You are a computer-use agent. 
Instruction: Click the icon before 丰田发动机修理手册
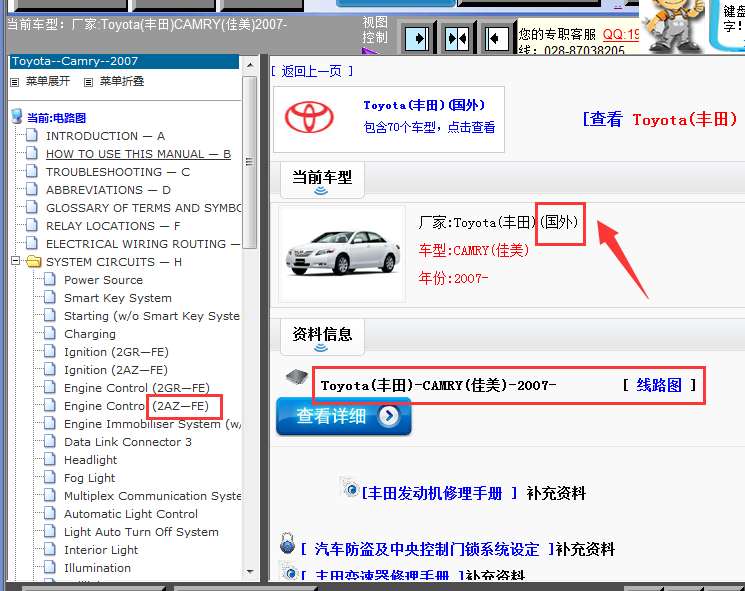[350, 487]
